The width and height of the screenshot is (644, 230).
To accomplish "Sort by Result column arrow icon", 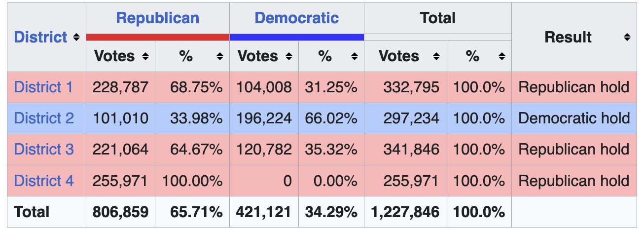I will 627,38.
